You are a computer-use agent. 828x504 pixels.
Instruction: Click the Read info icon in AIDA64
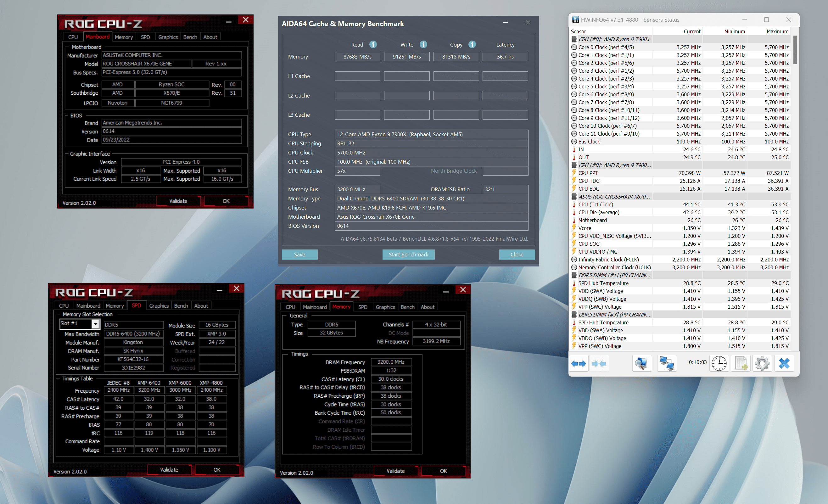(x=373, y=44)
